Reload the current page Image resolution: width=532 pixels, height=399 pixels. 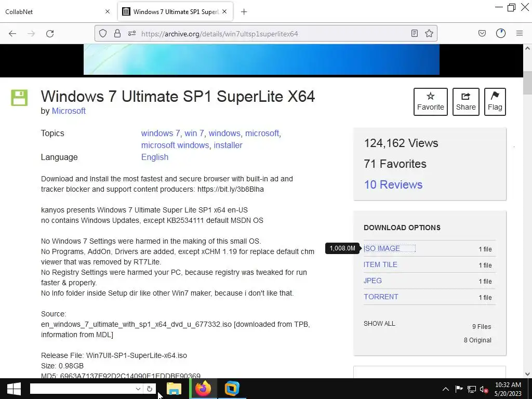click(50, 34)
